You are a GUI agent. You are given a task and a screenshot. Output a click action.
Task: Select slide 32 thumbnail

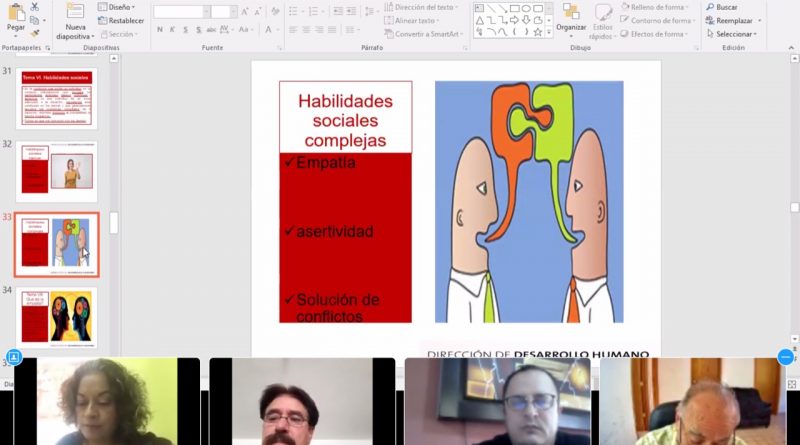57,171
